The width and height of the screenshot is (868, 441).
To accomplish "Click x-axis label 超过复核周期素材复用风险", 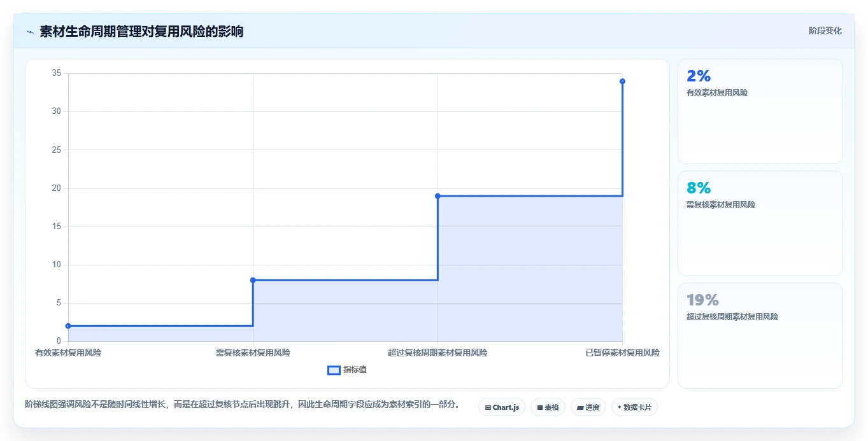I will click(438, 353).
